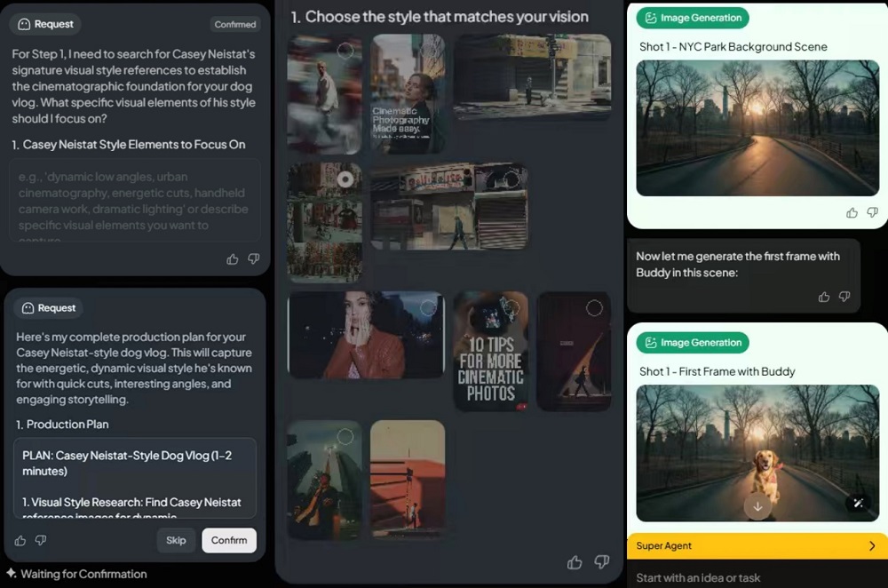Download the First Frame with Buddy image

[x=757, y=506]
